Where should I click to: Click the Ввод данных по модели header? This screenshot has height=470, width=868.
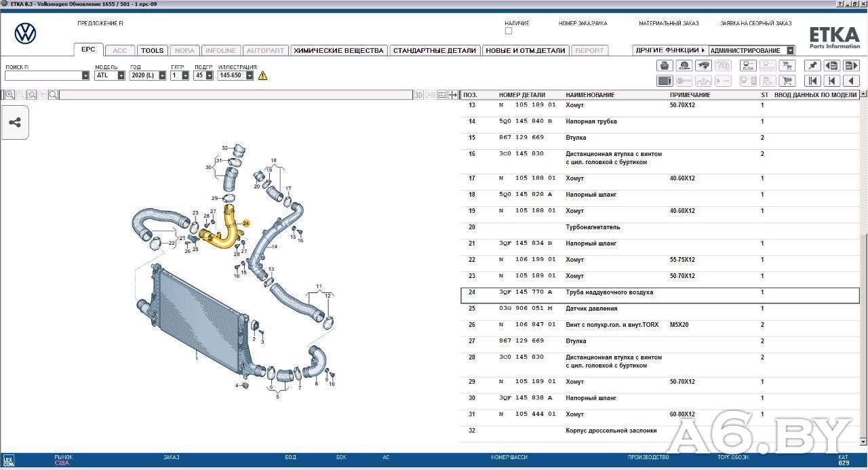[x=816, y=95]
